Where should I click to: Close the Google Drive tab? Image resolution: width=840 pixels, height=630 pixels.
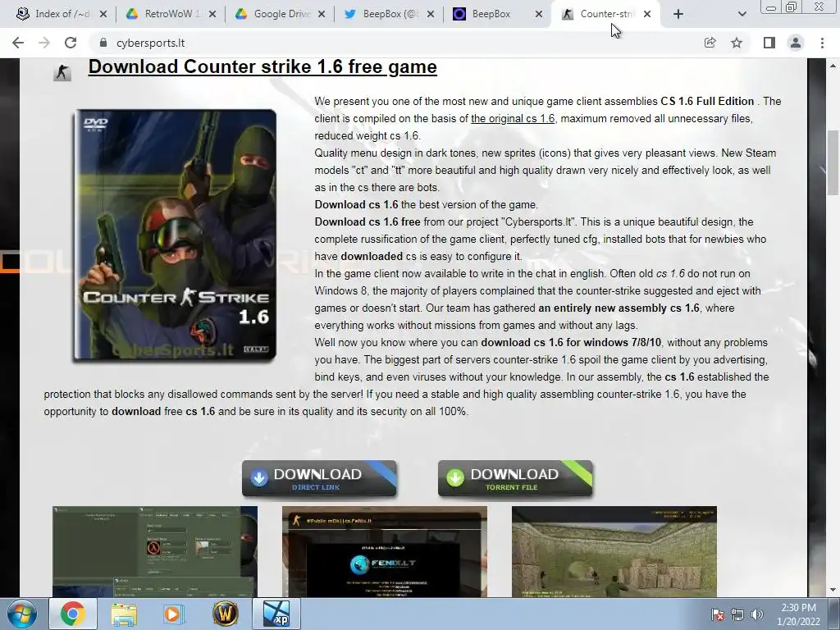[322, 14]
